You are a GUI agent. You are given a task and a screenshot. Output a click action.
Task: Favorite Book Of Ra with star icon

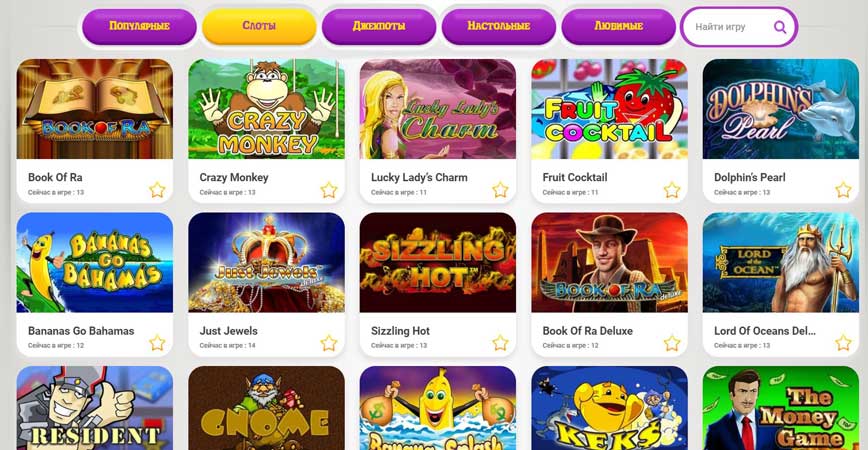point(157,190)
